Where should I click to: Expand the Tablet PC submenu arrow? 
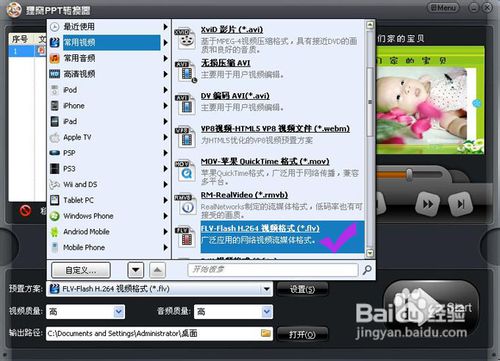[x=165, y=200]
